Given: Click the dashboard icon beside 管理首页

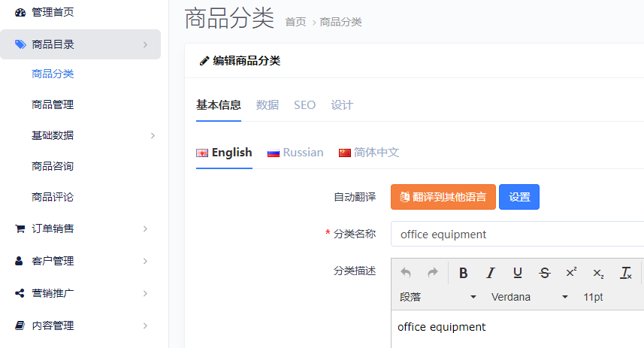Looking at the screenshot, I should [x=20, y=12].
